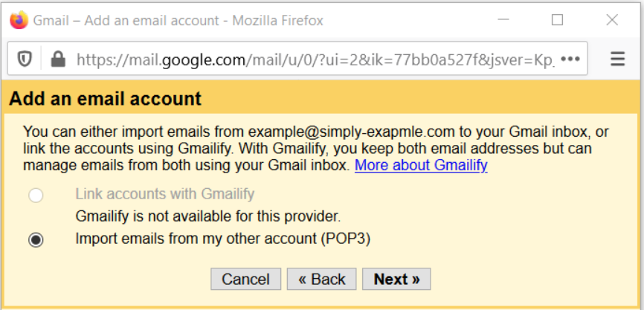Image resolution: width=644 pixels, height=310 pixels.
Task: Focus the mail.google.com address bar
Action: click(x=315, y=60)
